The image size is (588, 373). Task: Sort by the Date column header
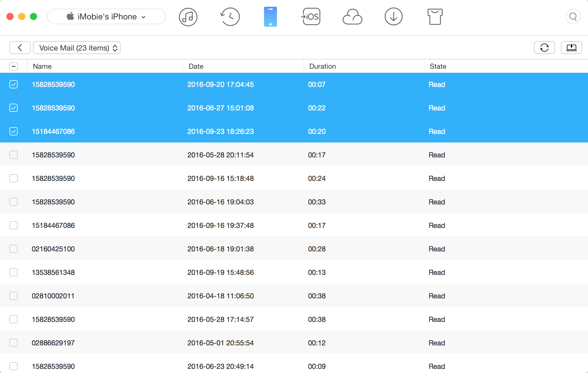coord(196,66)
